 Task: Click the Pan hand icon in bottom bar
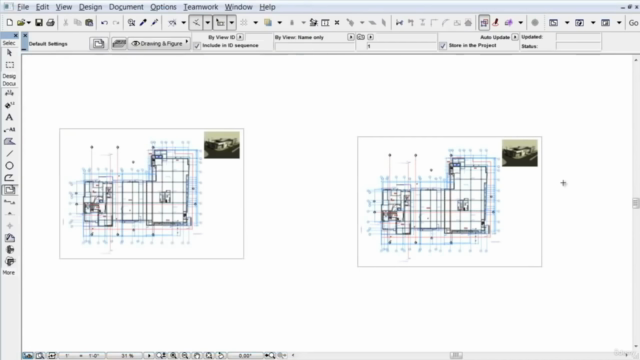point(197,356)
